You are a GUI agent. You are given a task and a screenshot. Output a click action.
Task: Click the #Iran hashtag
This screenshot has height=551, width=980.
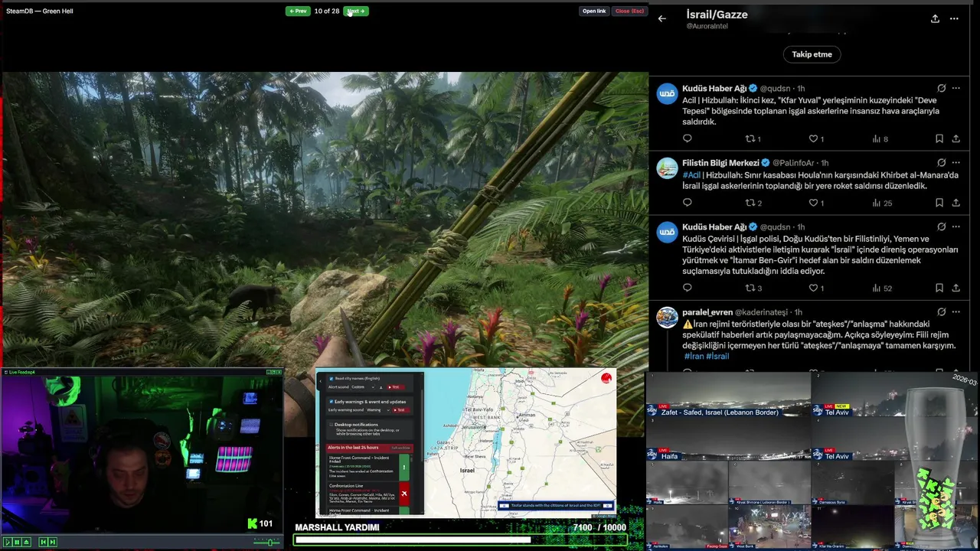tap(694, 356)
